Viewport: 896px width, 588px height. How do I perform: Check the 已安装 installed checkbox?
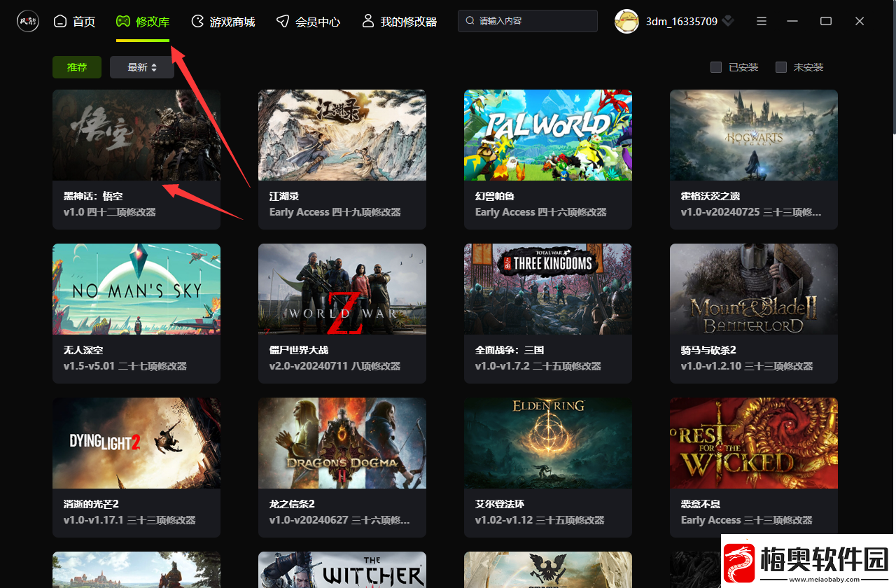pos(716,67)
